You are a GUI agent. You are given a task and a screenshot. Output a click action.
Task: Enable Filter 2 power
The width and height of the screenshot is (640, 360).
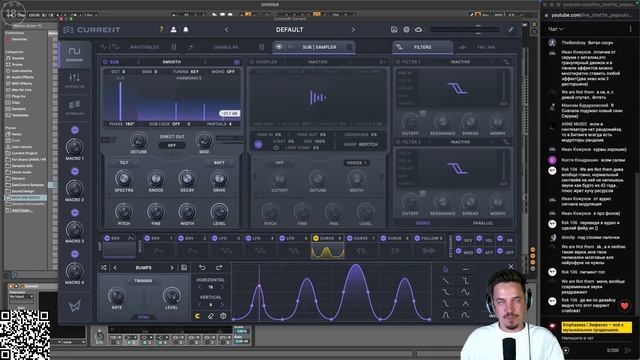coord(398,142)
